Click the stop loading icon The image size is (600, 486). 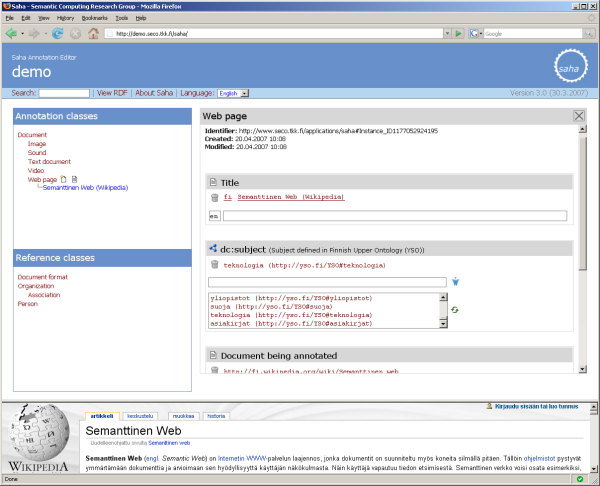[75, 34]
